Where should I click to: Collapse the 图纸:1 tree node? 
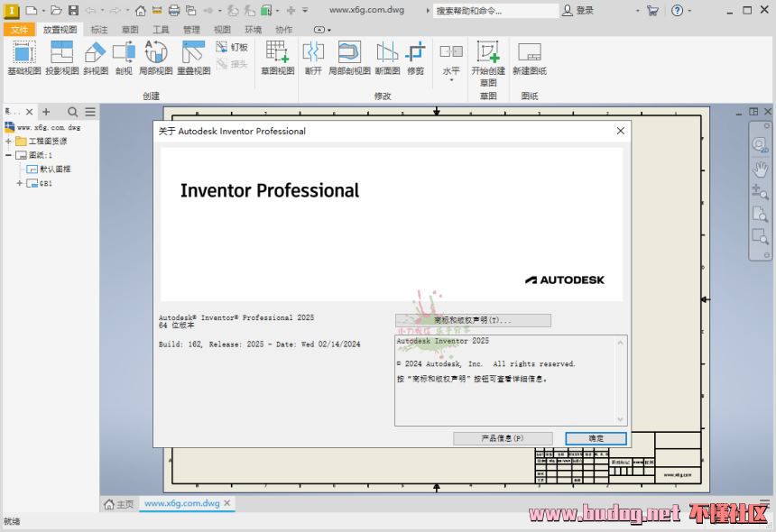coord(8,155)
